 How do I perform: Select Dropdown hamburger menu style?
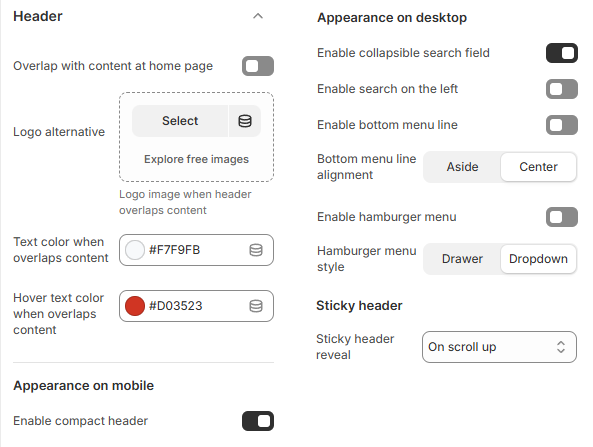pyautogui.click(x=538, y=259)
